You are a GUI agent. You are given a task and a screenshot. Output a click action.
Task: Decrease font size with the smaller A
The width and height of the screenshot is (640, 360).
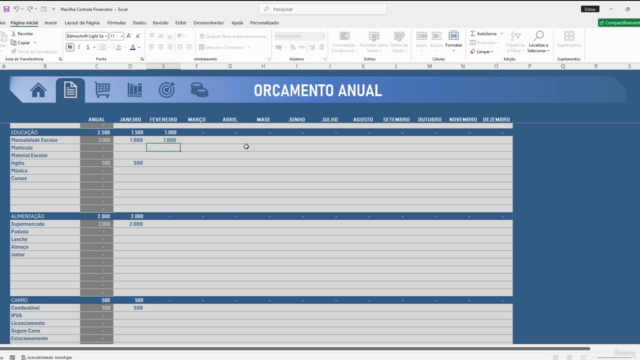coord(138,36)
